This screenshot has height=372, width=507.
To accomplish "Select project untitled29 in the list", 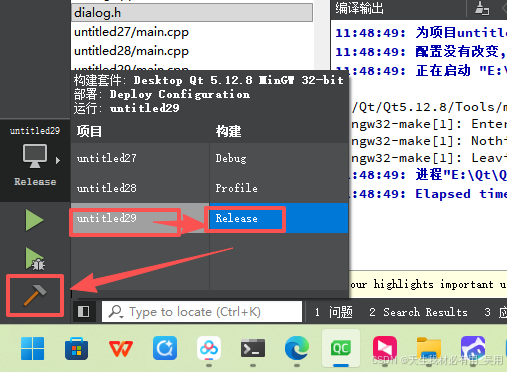I will pyautogui.click(x=140, y=218).
